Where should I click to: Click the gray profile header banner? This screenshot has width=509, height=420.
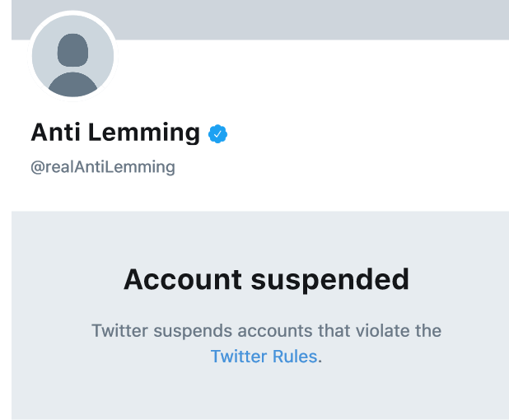pos(260,20)
